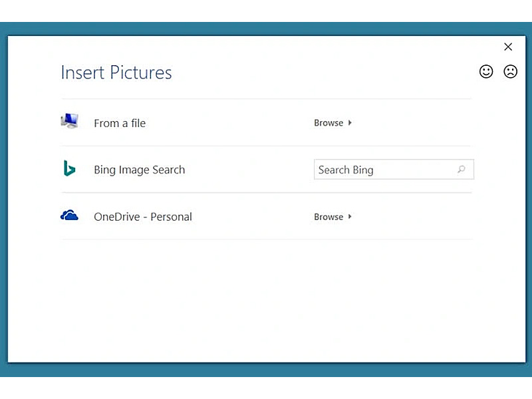This screenshot has height=399, width=532.
Task: Close the Insert Pictures dialog
Action: (508, 47)
